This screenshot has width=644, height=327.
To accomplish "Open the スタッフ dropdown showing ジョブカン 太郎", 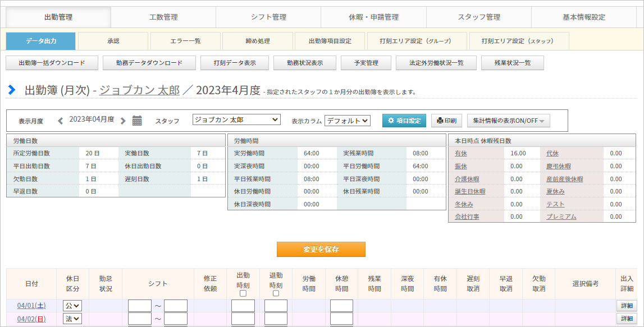I will pyautogui.click(x=236, y=120).
